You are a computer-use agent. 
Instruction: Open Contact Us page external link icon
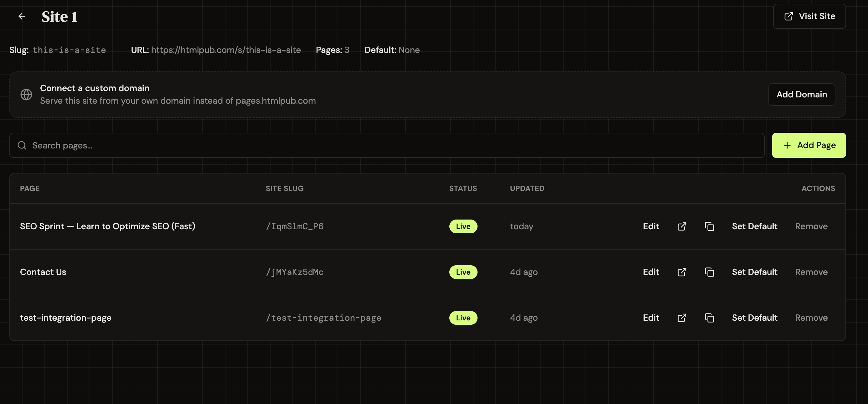click(682, 272)
